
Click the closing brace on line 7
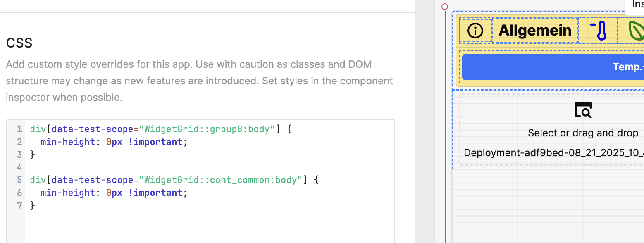33,205
